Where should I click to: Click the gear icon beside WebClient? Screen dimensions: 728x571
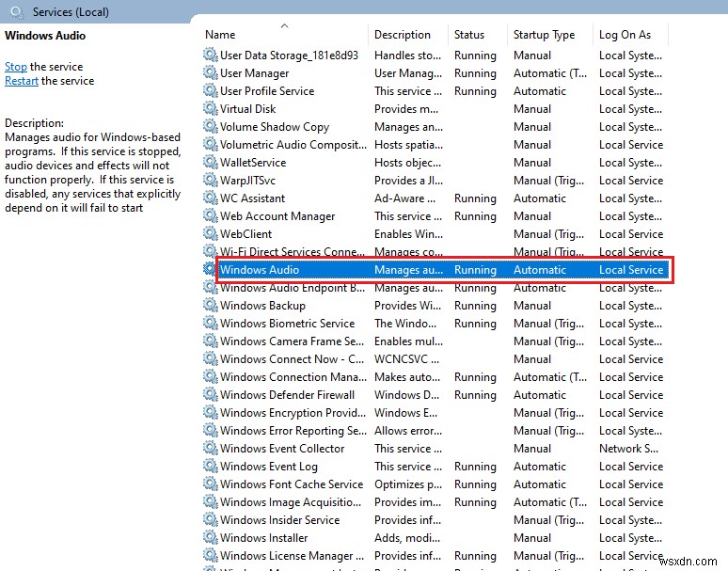(211, 233)
